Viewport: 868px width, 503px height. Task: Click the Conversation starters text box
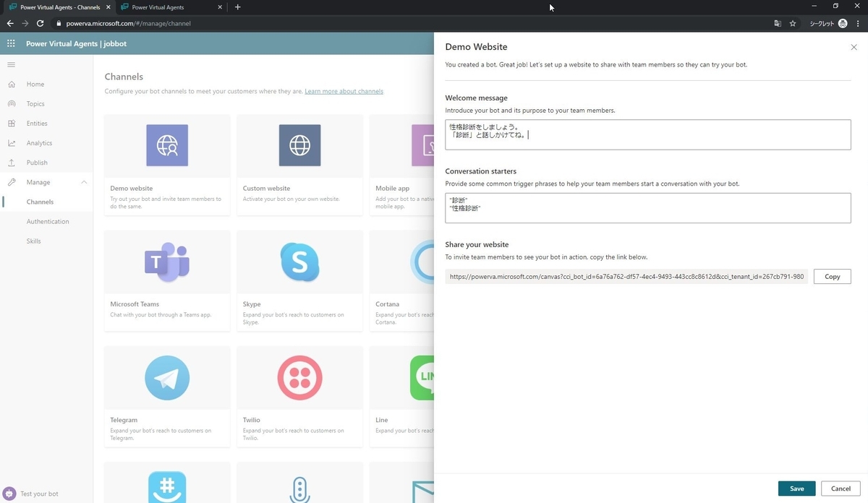pos(647,208)
